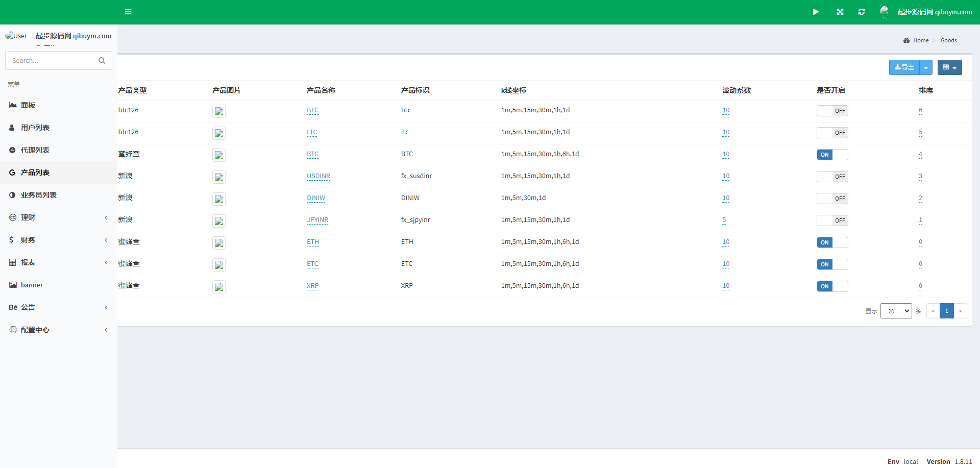
Task: Click the hamburger sidebar toggle icon
Action: [x=128, y=12]
